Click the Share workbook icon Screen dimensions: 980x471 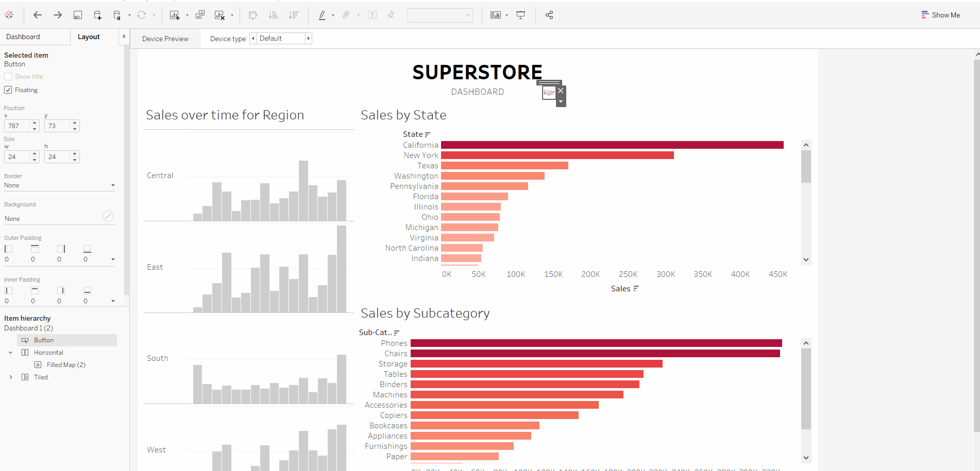coord(549,15)
